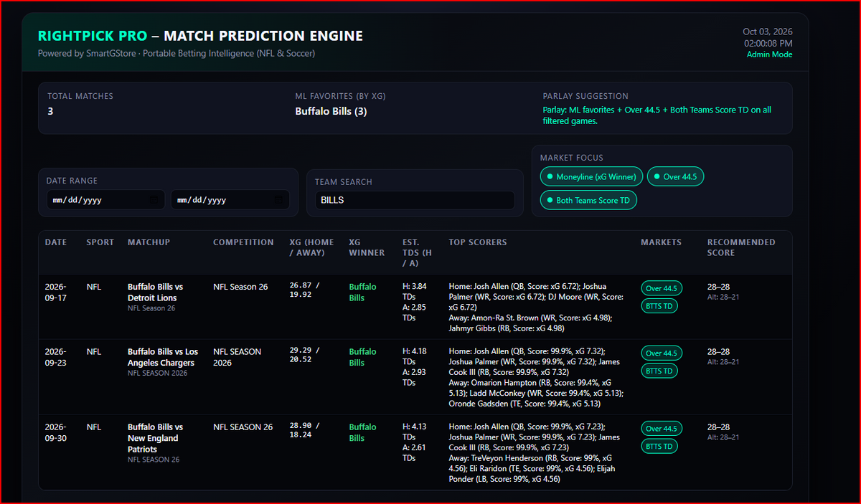
Task: Click the Admin Mode label
Action: (x=769, y=54)
